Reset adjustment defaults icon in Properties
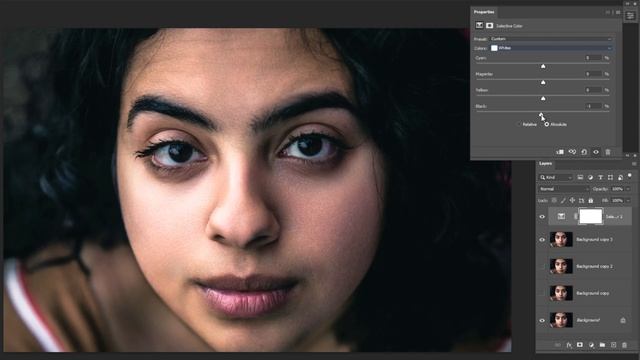Image resolution: width=640 pixels, height=360 pixels. pyautogui.click(x=584, y=152)
